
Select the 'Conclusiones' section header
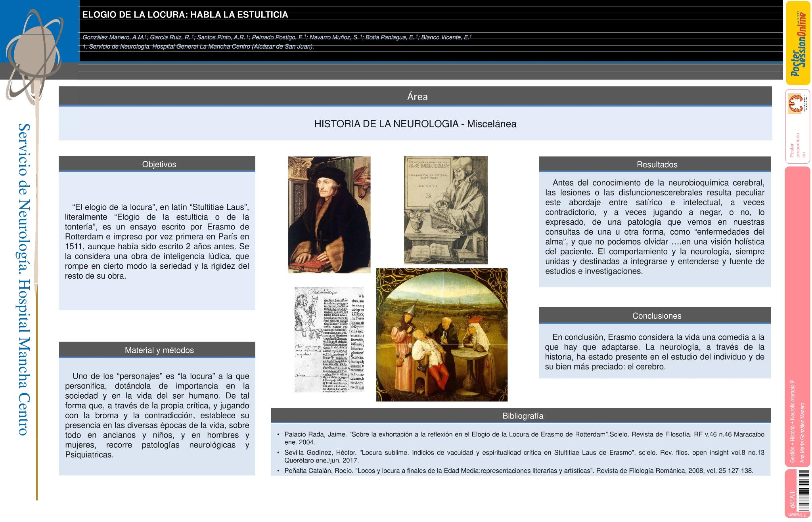[x=655, y=315]
